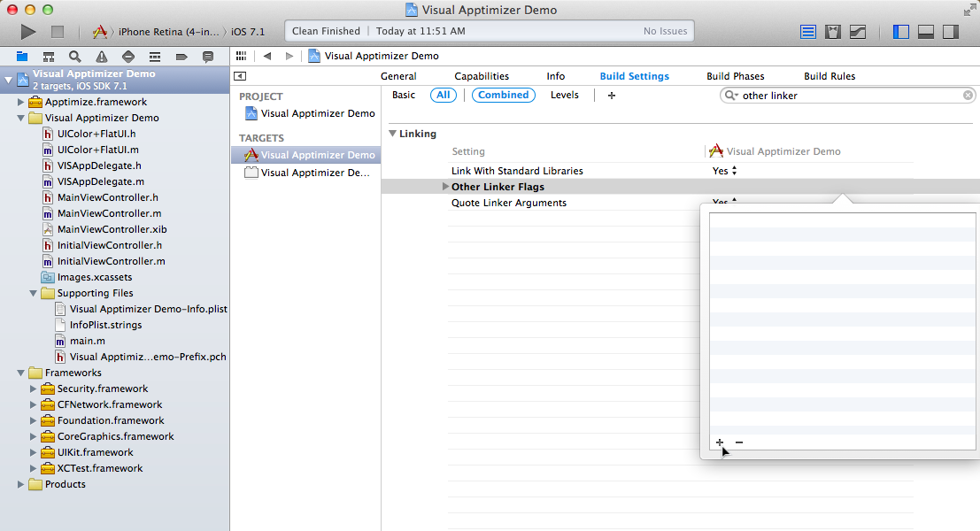Expand the Apptimize.framework group

tap(20, 102)
